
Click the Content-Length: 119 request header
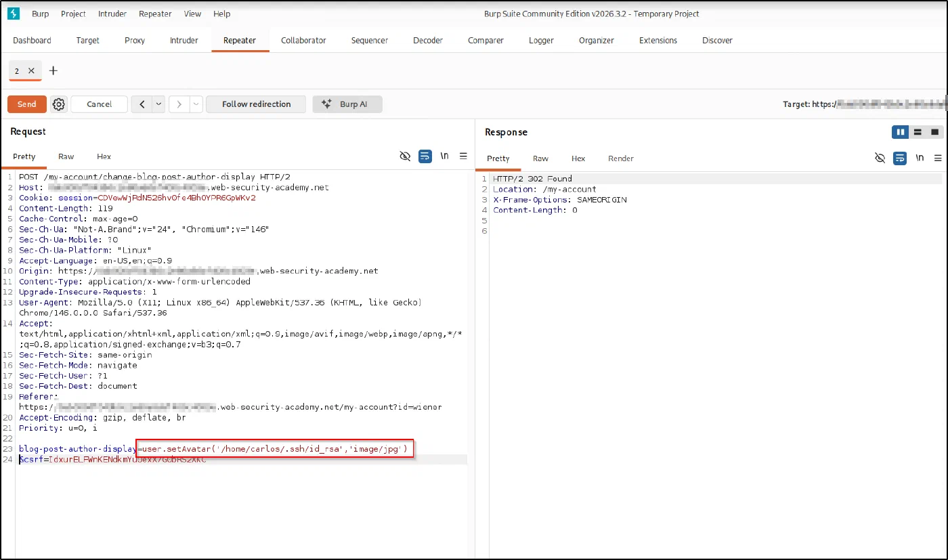click(66, 209)
